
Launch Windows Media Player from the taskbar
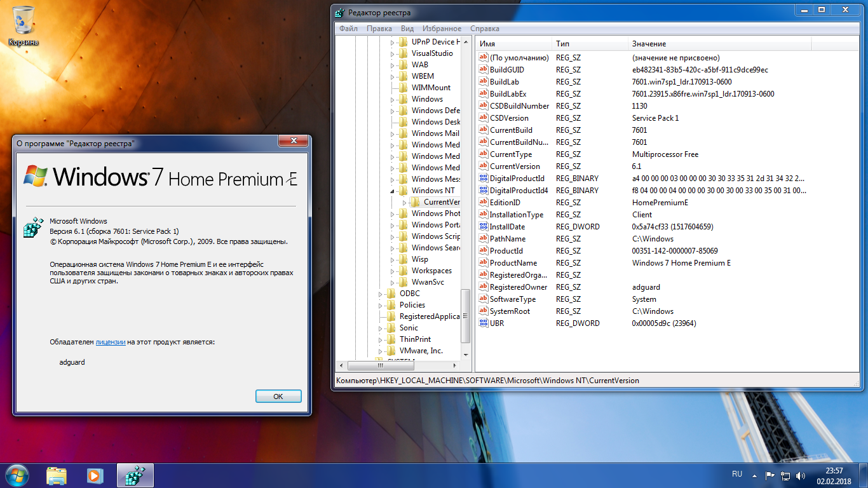pos(95,475)
